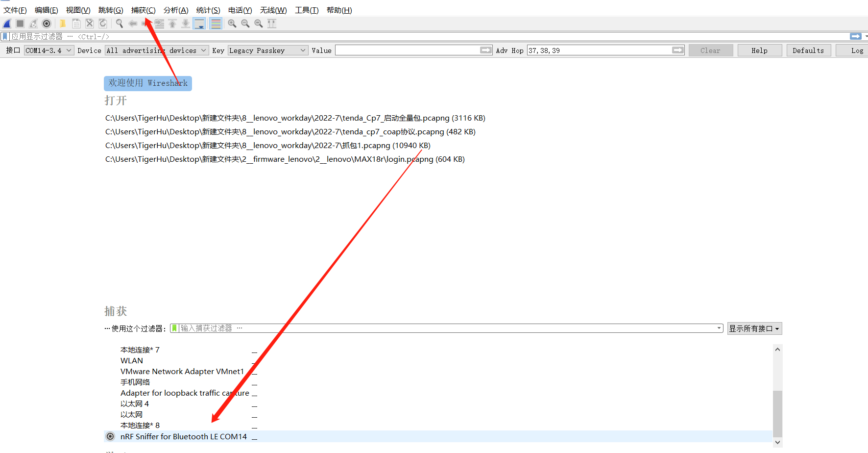
Task: Open the 跳转(G) menu
Action: click(111, 10)
